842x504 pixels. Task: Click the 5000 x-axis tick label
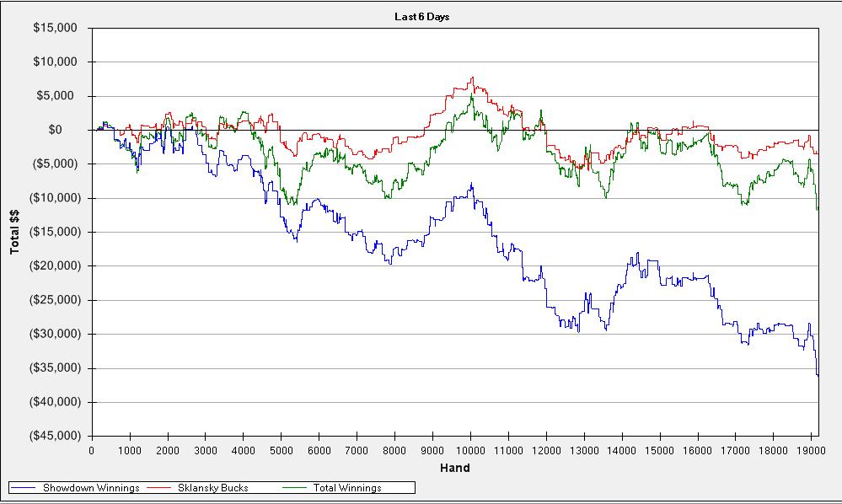coord(281,450)
